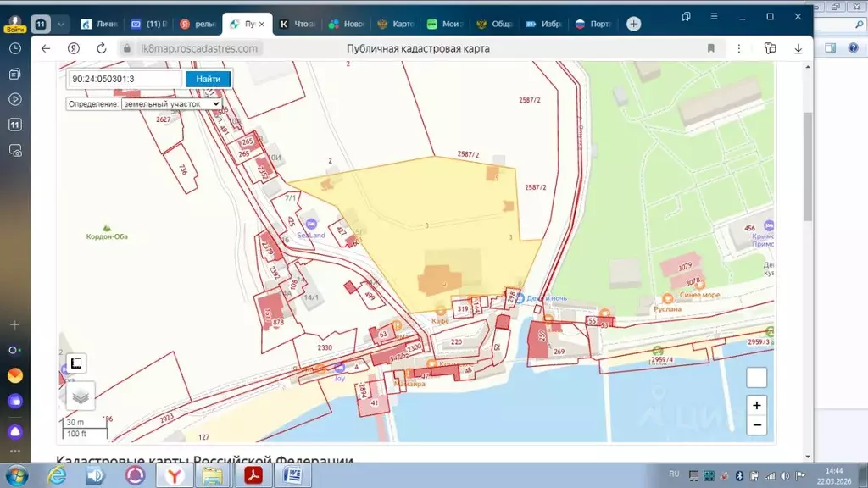Reload the page with the refresh icon
The image size is (868, 488).
pyautogui.click(x=103, y=48)
